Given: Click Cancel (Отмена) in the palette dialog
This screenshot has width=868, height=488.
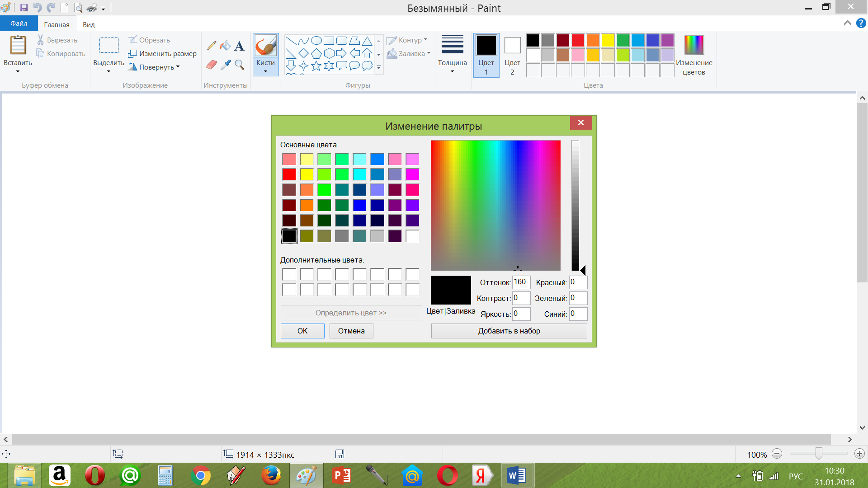Looking at the screenshot, I should click(351, 331).
